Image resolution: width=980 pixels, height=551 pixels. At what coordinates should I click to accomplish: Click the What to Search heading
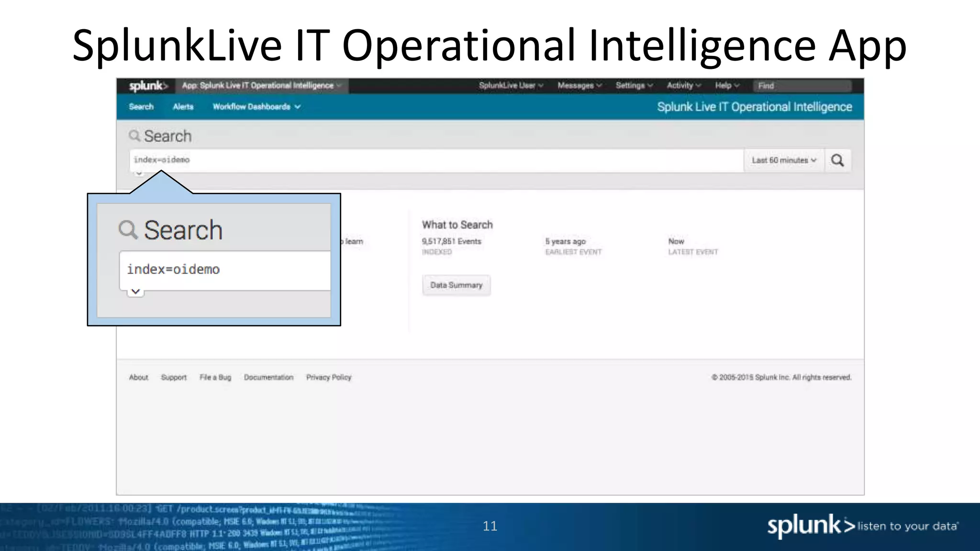tap(457, 225)
